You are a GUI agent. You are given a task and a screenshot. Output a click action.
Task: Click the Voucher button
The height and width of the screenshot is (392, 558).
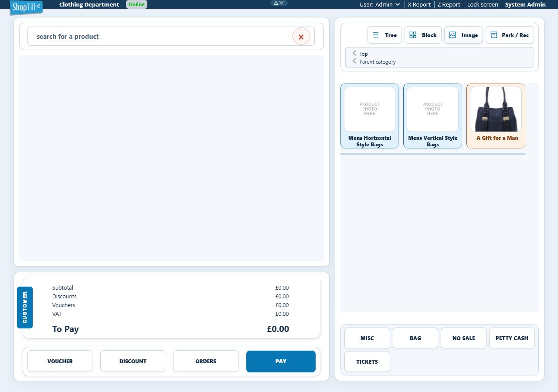click(60, 361)
